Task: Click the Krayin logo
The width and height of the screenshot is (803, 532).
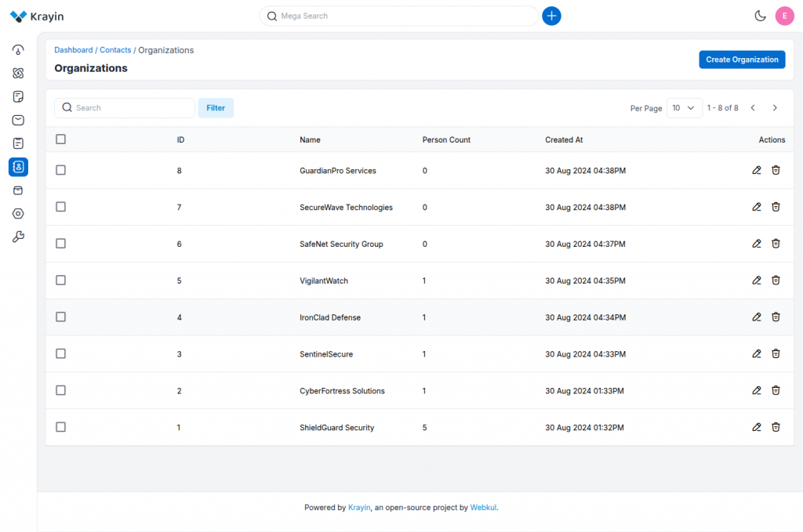Action: coord(37,16)
